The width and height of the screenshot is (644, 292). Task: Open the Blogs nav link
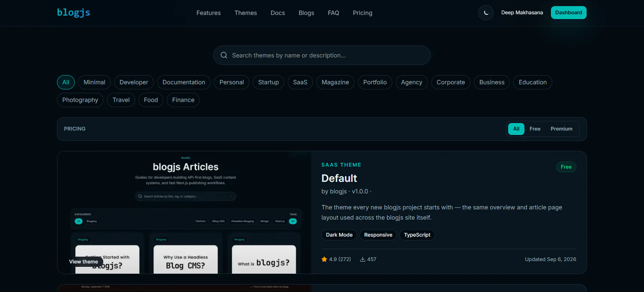coord(306,13)
